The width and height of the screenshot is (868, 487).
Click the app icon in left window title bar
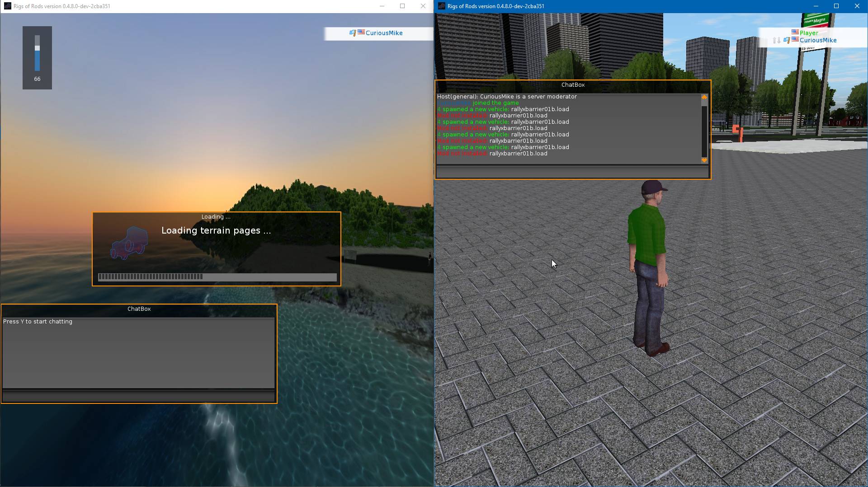coord(7,6)
